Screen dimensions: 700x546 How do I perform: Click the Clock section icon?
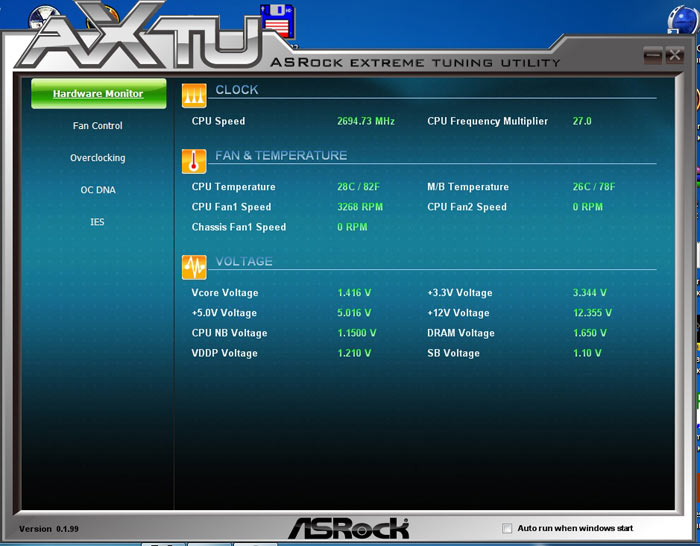click(194, 96)
